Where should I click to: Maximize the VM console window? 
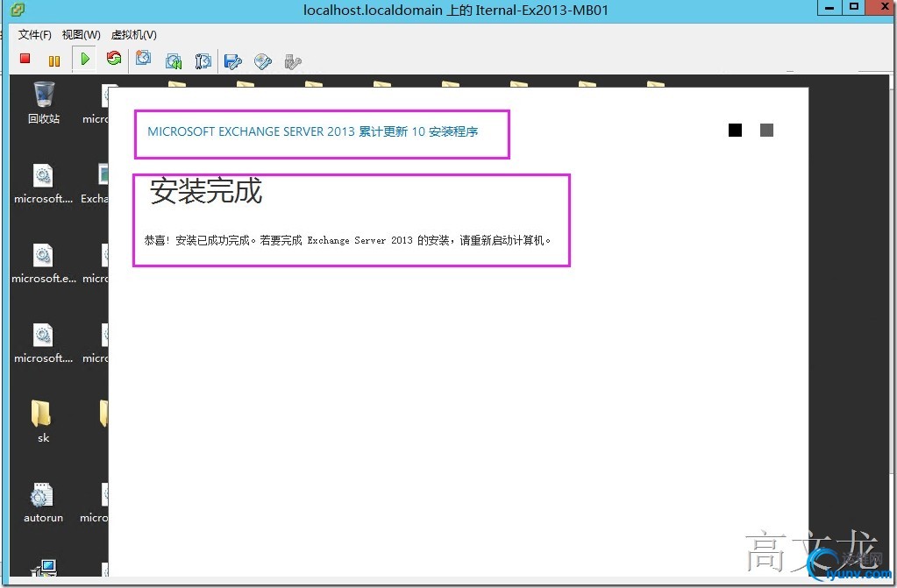(853, 7)
